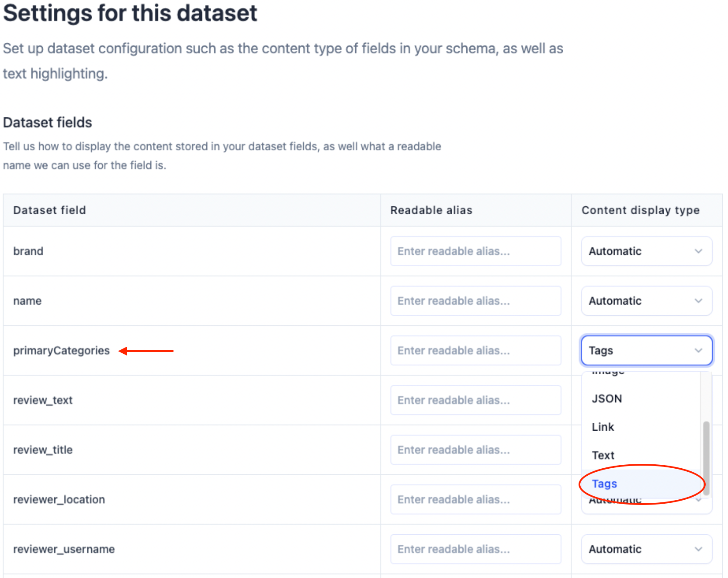Click the primaryCategories readable alias input

click(475, 351)
